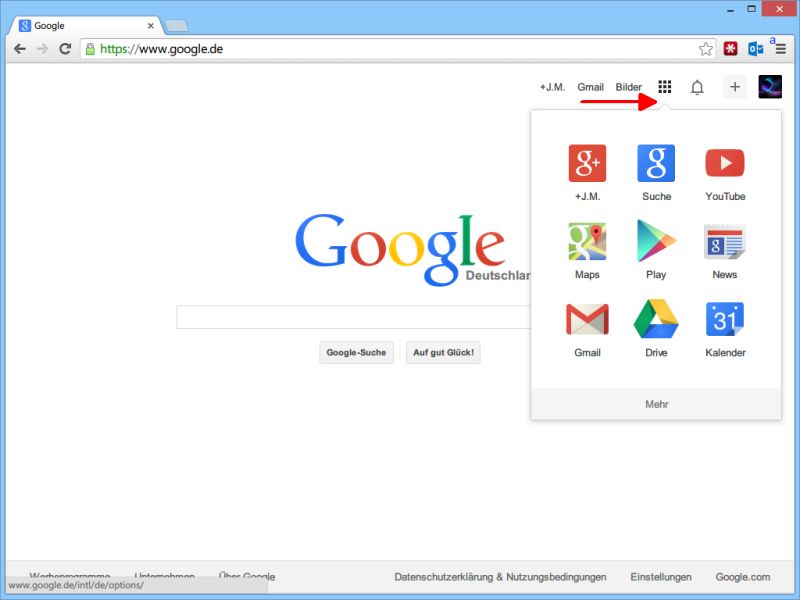
Task: Click Mehr to show more apps
Action: (x=656, y=404)
